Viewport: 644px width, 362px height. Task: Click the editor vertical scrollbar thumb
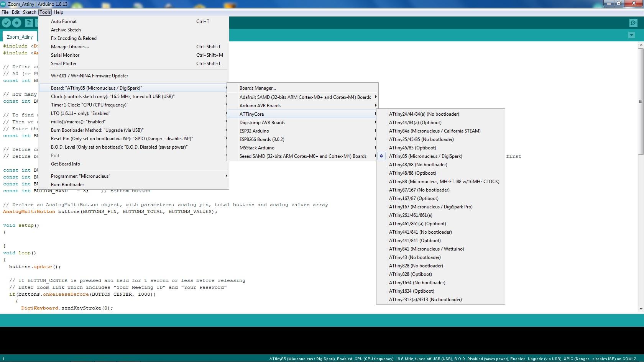(x=641, y=101)
